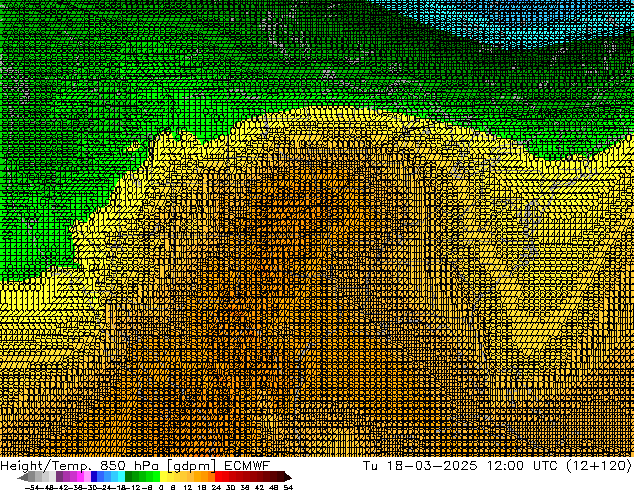
Task: Click the ECMWF model label
Action: coord(247,465)
